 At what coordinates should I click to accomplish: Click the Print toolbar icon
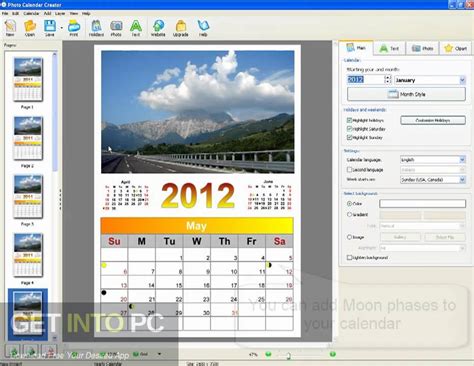pyautogui.click(x=74, y=27)
